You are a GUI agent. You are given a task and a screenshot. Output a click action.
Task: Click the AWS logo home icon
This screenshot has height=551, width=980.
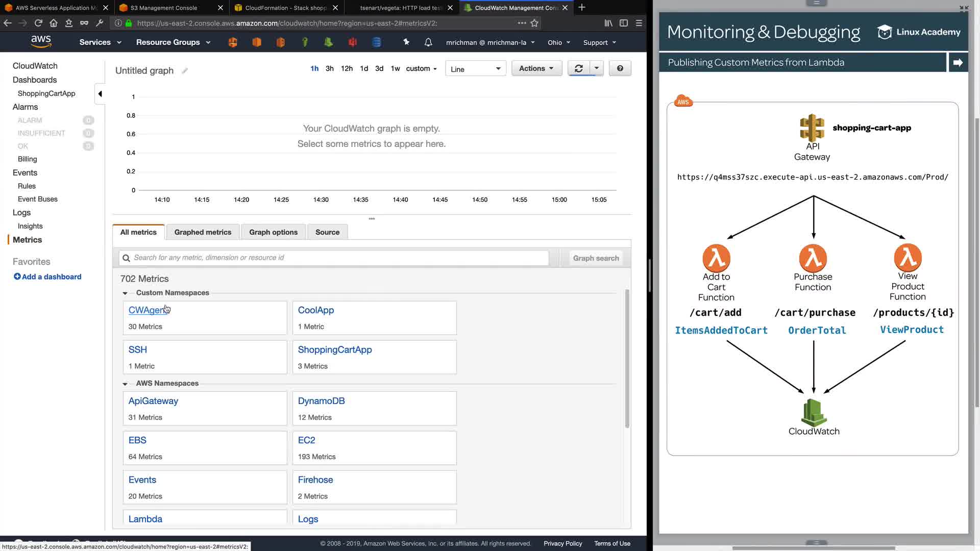[41, 42]
